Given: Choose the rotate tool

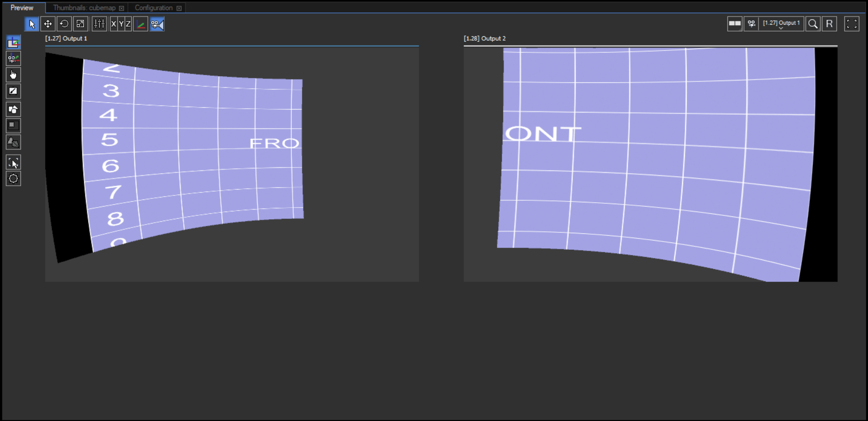Looking at the screenshot, I should coord(64,24).
